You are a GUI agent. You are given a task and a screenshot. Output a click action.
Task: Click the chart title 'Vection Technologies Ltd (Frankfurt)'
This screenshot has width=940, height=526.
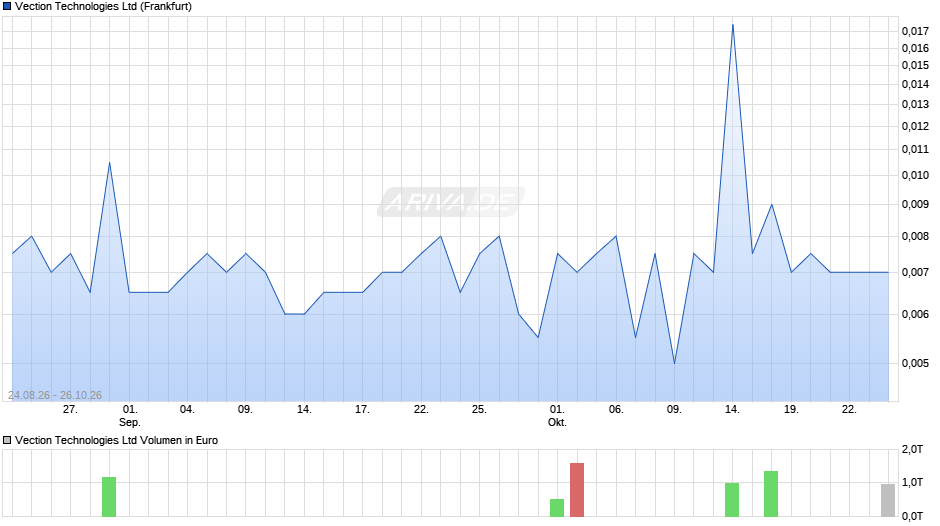tap(103, 7)
